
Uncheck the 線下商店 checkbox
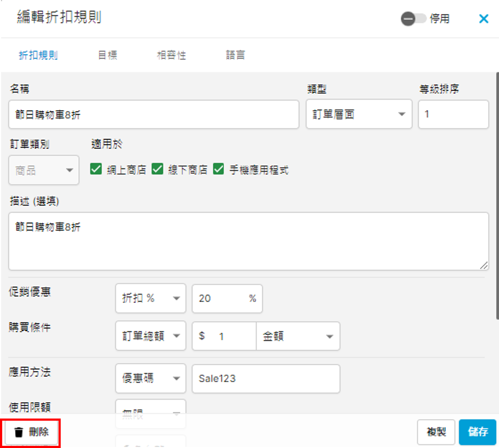click(x=157, y=169)
